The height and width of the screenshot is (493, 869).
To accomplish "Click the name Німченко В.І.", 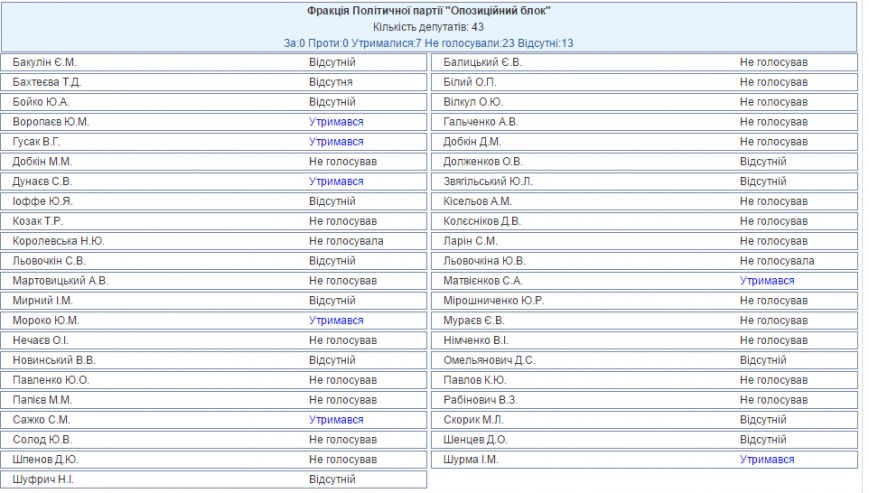I will tap(476, 341).
